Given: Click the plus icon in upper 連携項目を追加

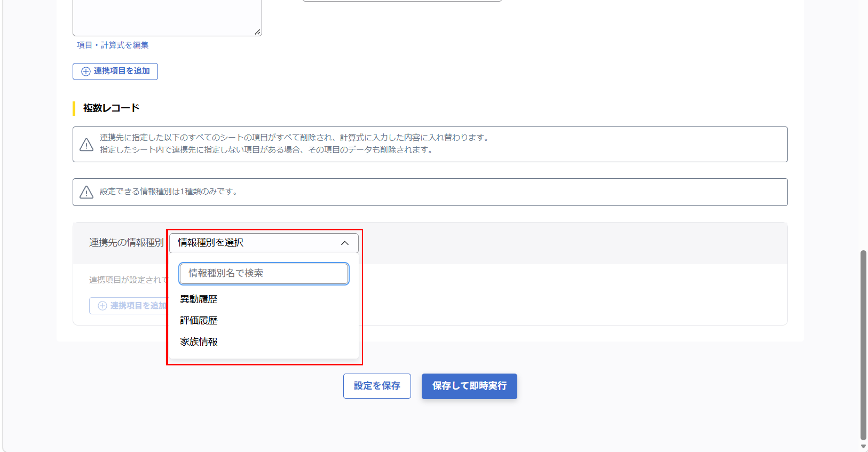Looking at the screenshot, I should point(86,71).
